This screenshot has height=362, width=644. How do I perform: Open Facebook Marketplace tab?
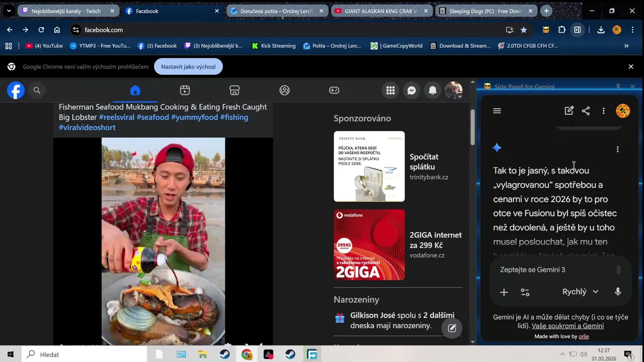pyautogui.click(x=234, y=90)
